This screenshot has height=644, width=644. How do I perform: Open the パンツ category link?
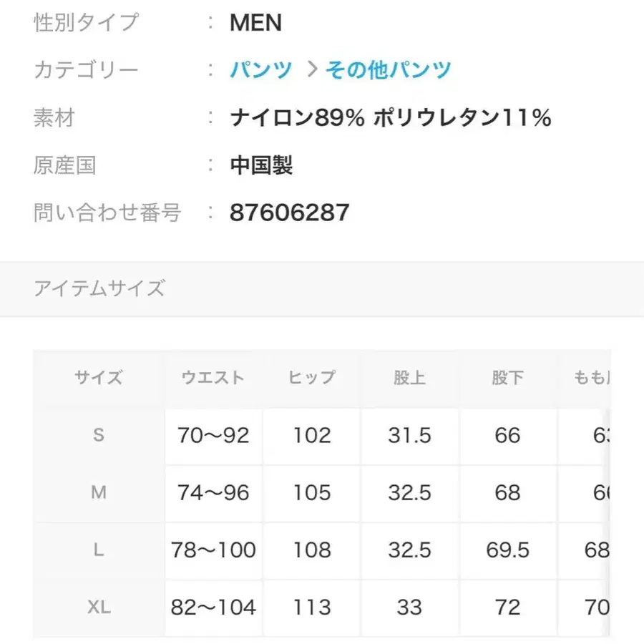click(260, 69)
